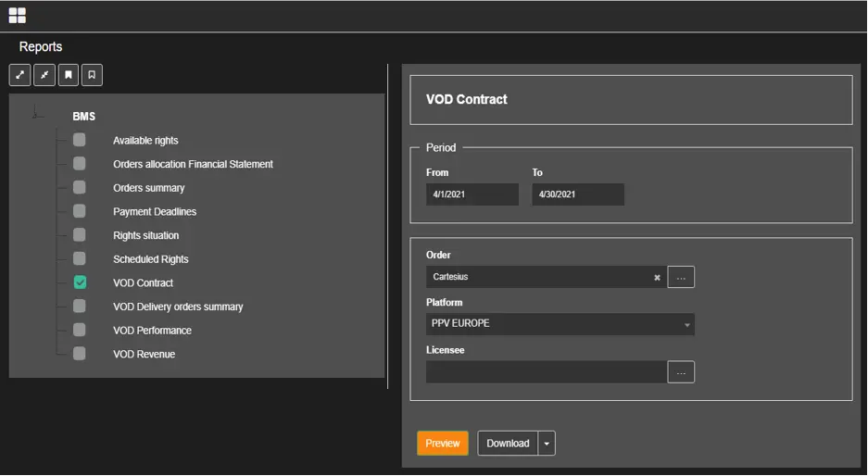Viewport: 868px width, 476px height.
Task: Click the filled bookmark icon
Action: (68, 75)
